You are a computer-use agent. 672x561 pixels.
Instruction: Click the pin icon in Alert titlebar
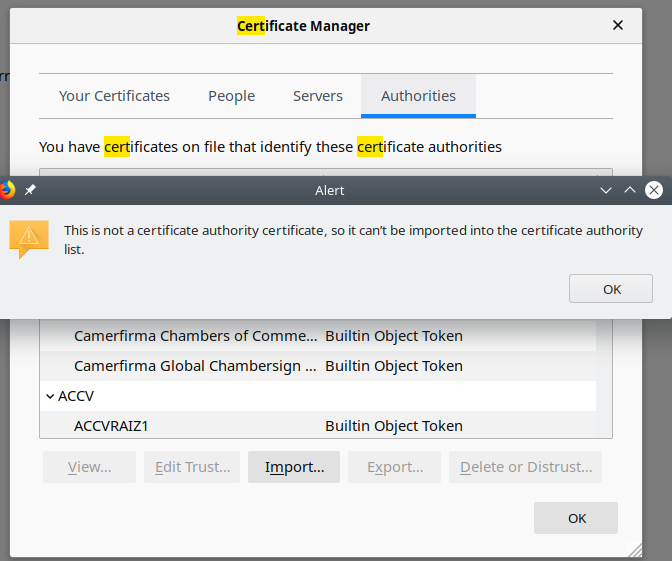30,190
